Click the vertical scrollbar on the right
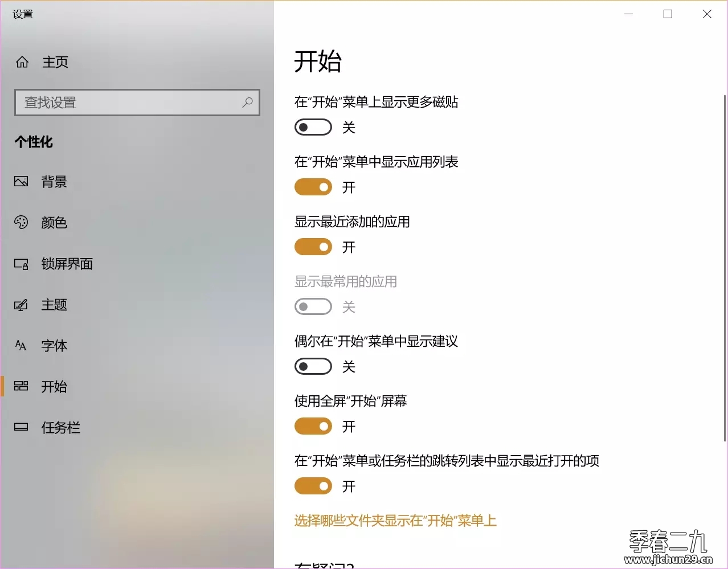The width and height of the screenshot is (728, 569). pos(725,268)
